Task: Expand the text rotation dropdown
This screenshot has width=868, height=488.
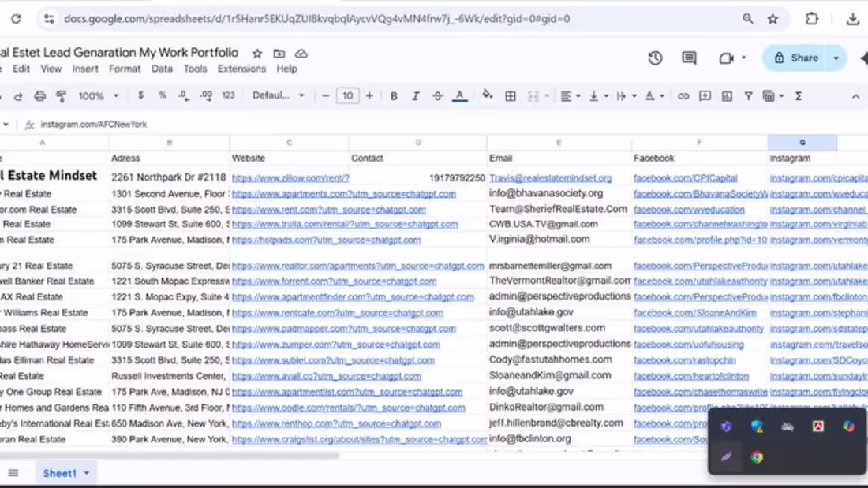Action: tap(662, 96)
